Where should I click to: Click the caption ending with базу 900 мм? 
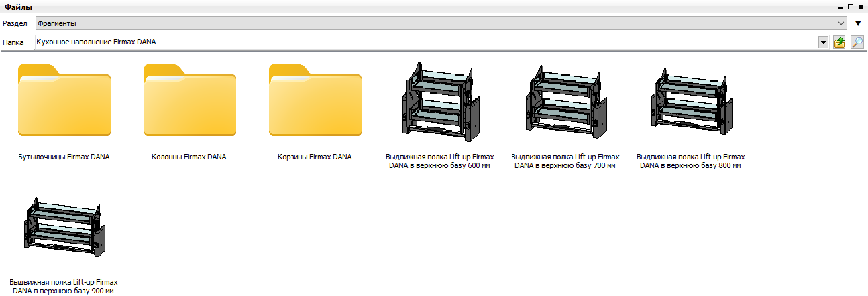tap(64, 287)
